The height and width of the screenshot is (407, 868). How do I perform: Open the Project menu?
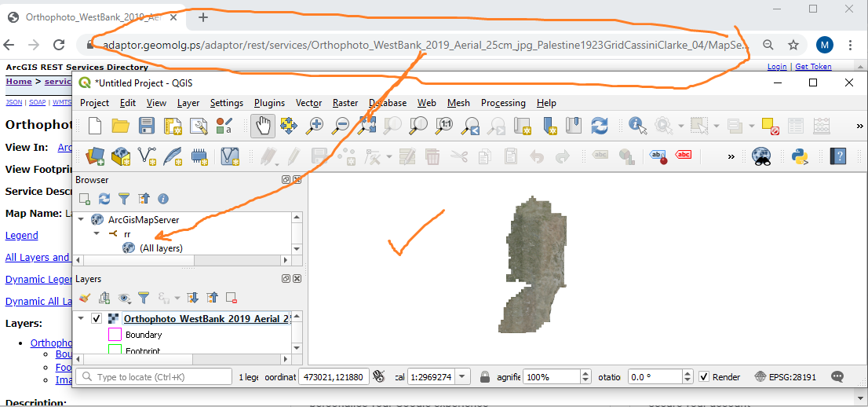(x=95, y=103)
